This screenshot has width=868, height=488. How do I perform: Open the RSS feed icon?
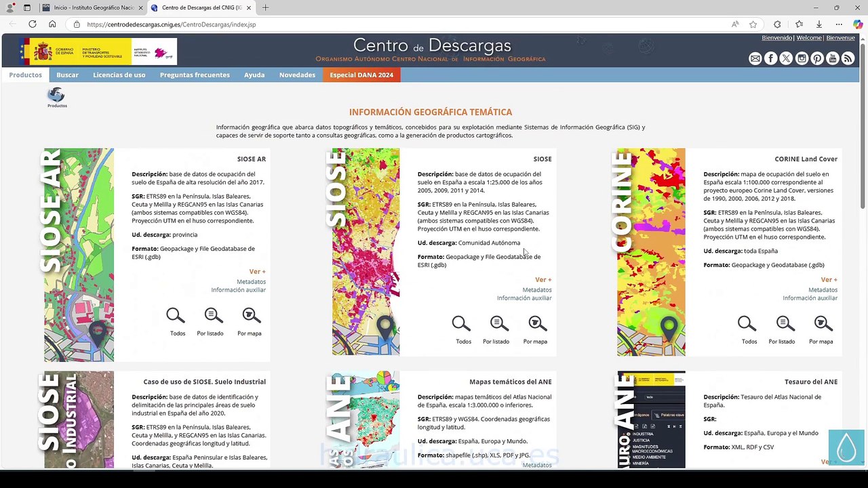click(x=848, y=59)
